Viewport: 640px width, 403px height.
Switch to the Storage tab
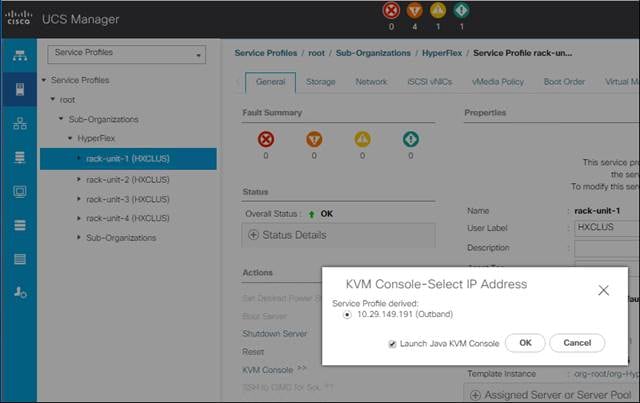(x=320, y=82)
